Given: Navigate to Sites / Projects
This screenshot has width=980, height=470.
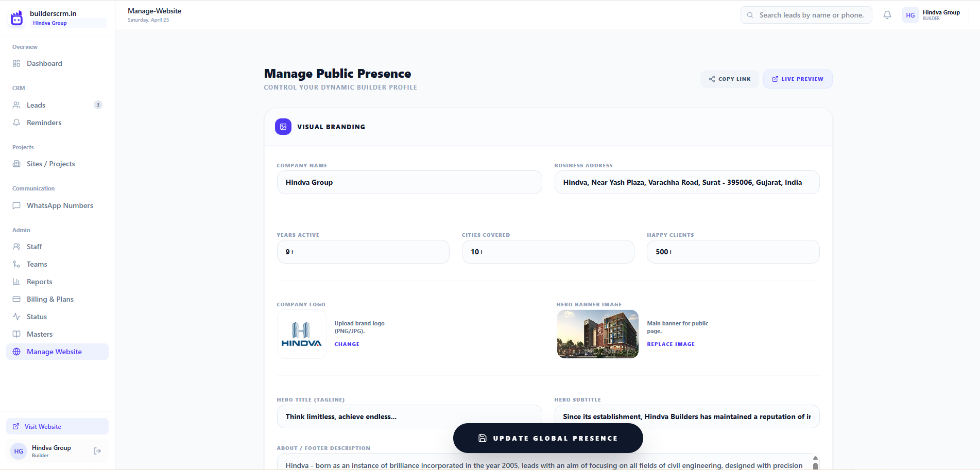Looking at the screenshot, I should pos(50,164).
